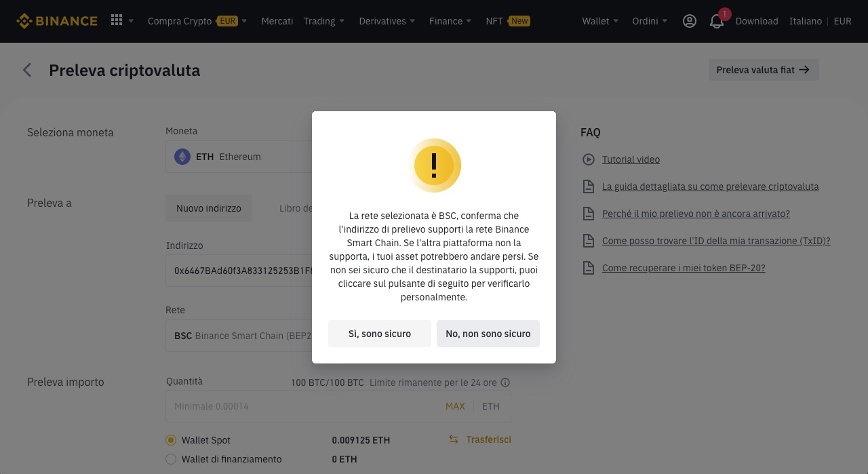
Task: Open the detailed crypto withdrawal guide link
Action: tap(711, 186)
